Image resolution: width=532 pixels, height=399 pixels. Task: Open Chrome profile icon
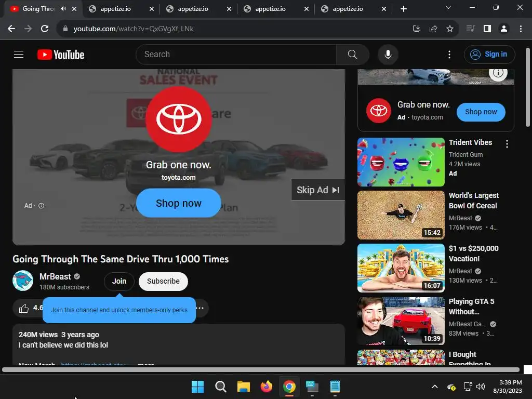[x=504, y=29]
